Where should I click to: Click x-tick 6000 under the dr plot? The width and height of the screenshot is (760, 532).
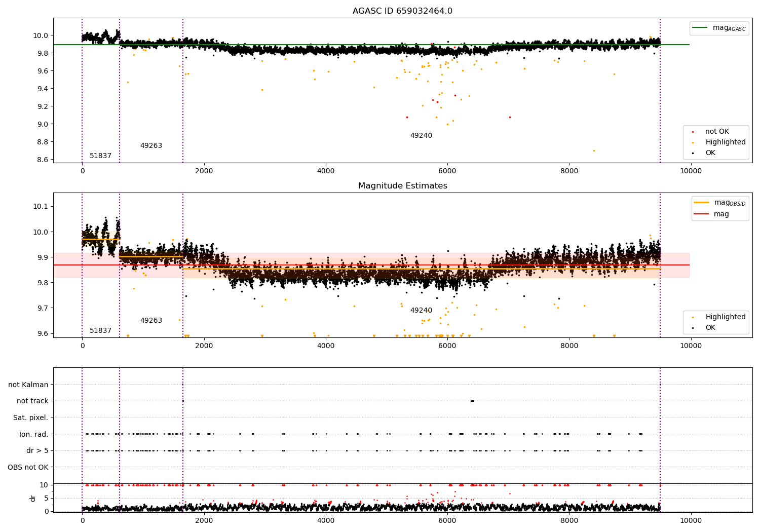[447, 521]
